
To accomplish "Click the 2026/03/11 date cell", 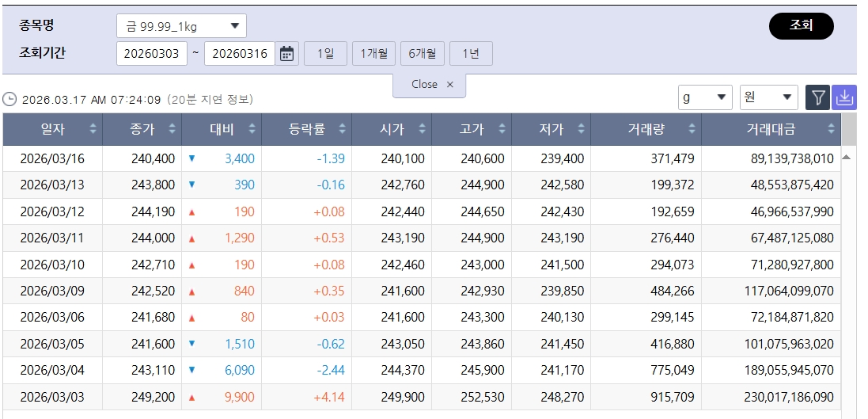I will coord(52,238).
